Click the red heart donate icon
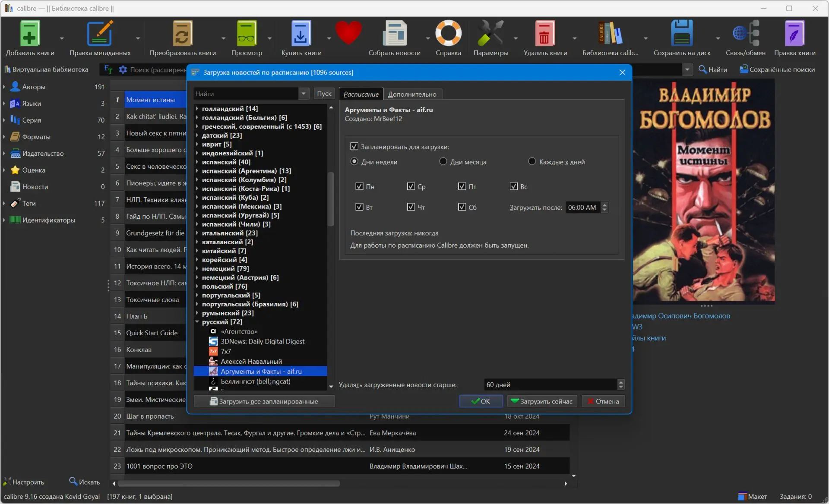The width and height of the screenshot is (829, 504). pyautogui.click(x=348, y=32)
